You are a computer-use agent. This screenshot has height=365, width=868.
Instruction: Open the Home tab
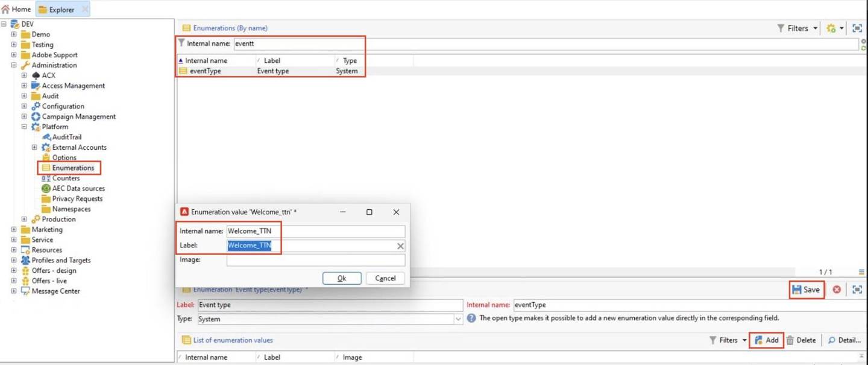tap(17, 9)
